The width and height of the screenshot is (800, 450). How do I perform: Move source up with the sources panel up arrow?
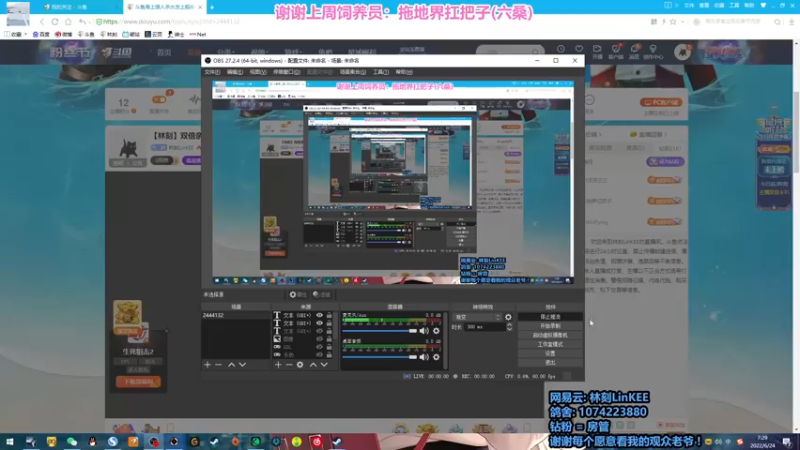pos(313,365)
